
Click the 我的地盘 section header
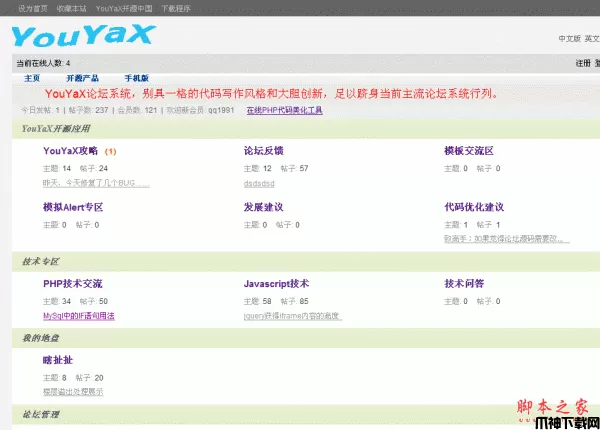(x=41, y=338)
